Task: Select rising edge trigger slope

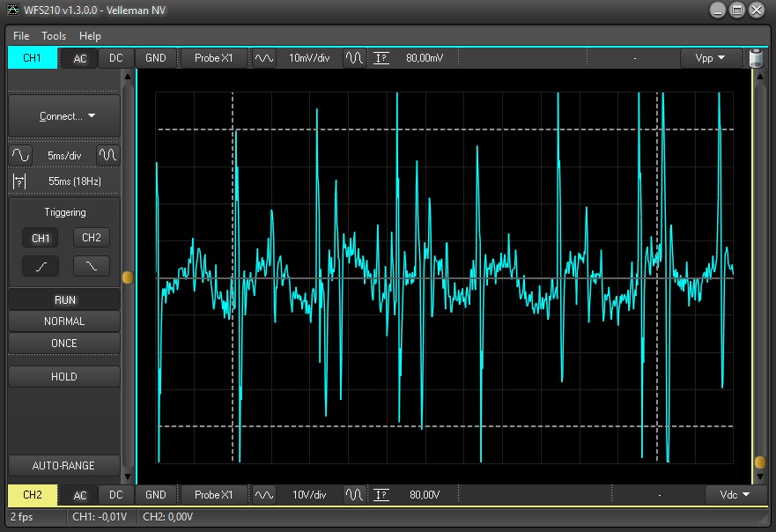Action: 41,266
